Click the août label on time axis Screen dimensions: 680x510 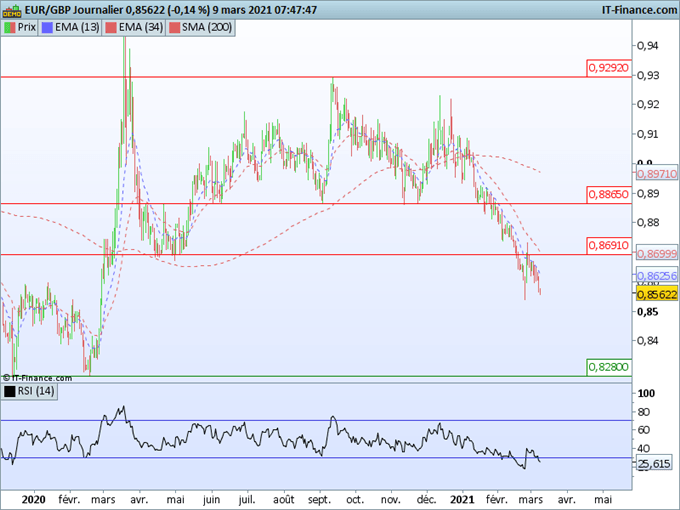click(x=284, y=500)
